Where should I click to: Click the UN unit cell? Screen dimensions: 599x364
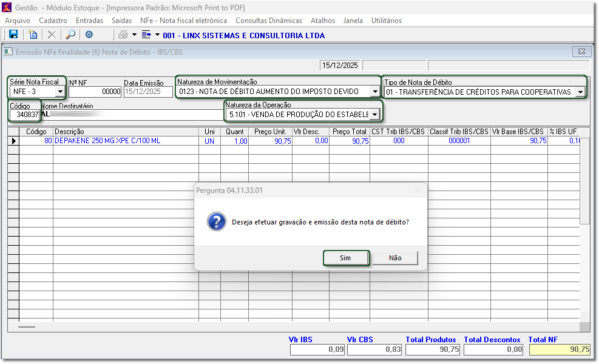209,141
